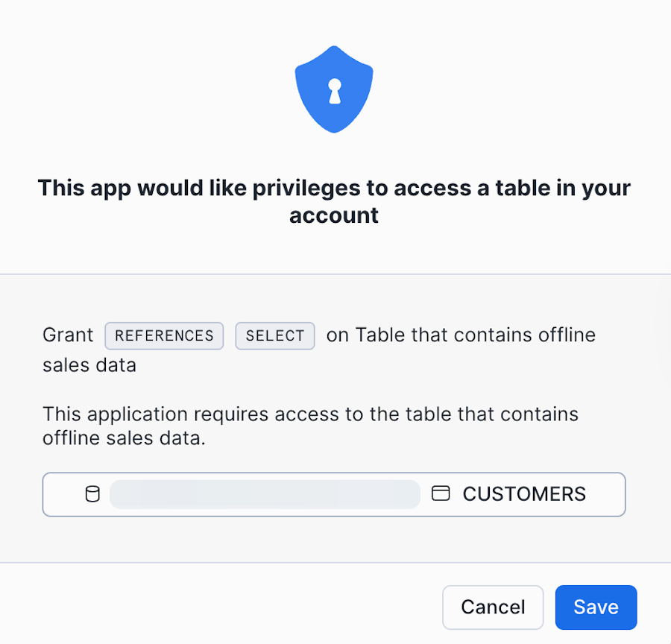Select the SELECT privilege badge
This screenshot has height=644, width=671.
[x=275, y=335]
